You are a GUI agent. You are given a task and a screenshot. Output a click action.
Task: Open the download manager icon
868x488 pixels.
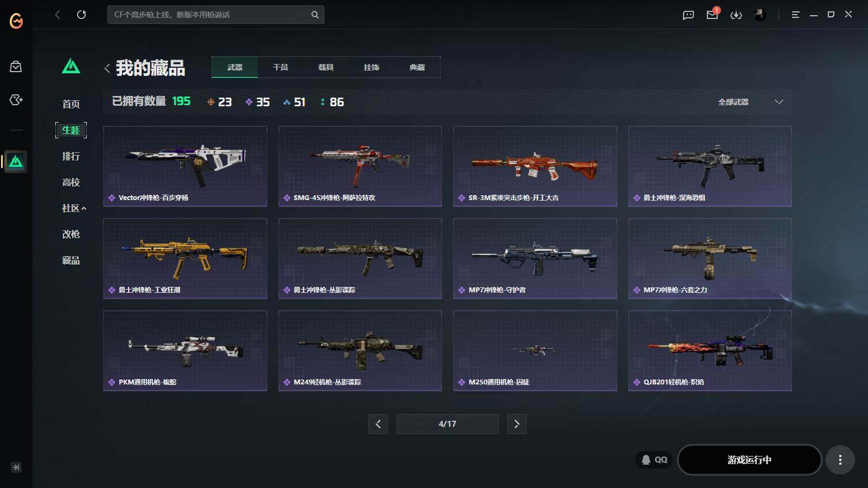(x=736, y=15)
